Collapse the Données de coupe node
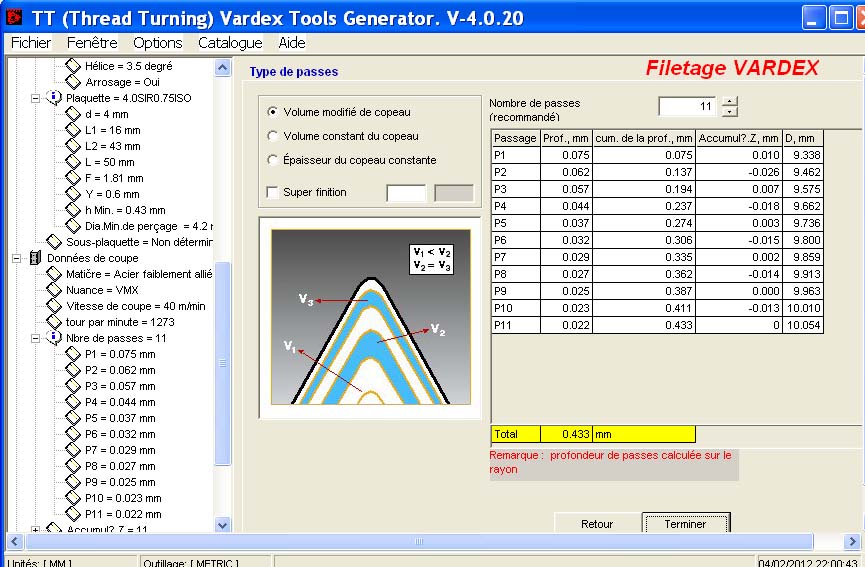The width and height of the screenshot is (865, 567). pyautogui.click(x=17, y=258)
